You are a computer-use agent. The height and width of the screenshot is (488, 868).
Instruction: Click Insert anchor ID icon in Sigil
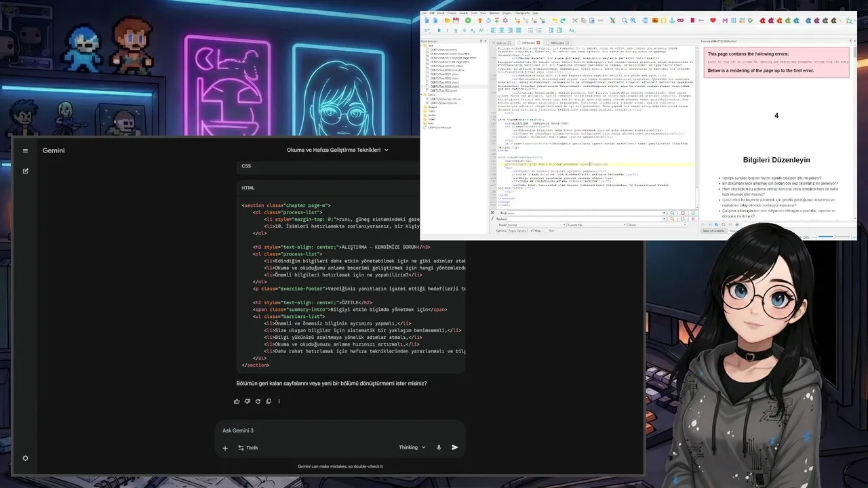coord(672,20)
